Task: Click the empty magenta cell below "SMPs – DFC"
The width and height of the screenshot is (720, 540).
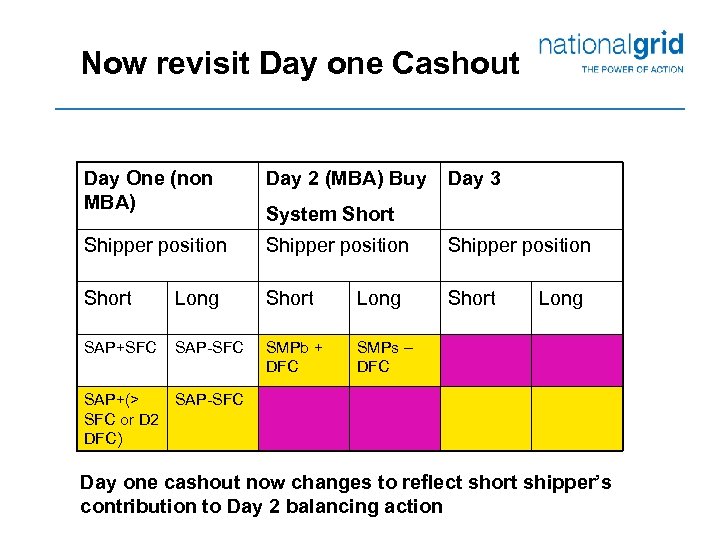Action: pos(394,418)
